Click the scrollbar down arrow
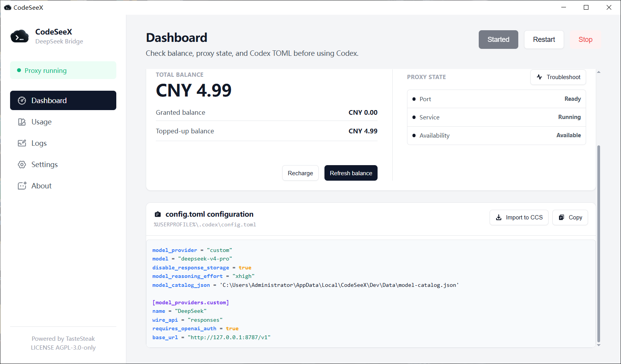The height and width of the screenshot is (364, 621). pos(599,345)
